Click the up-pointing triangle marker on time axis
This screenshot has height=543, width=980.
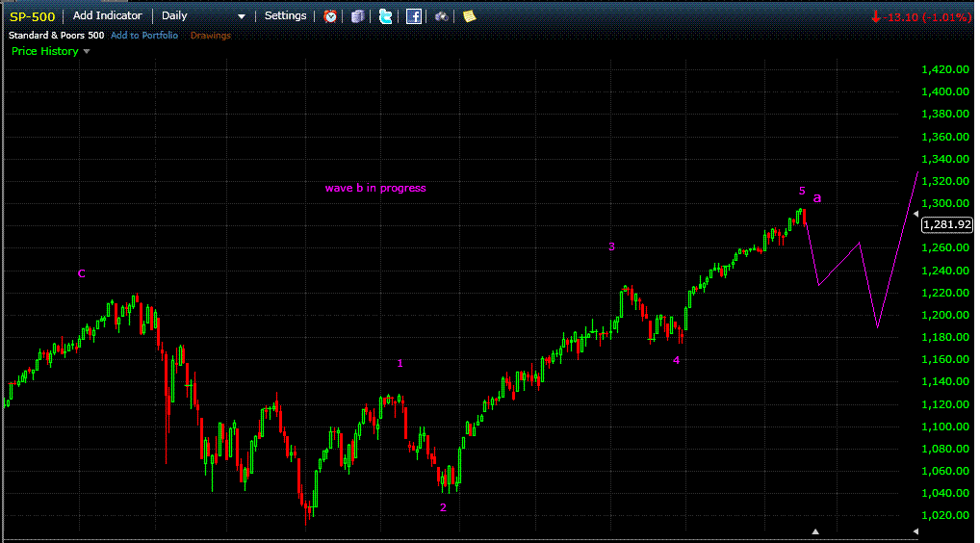click(x=815, y=531)
